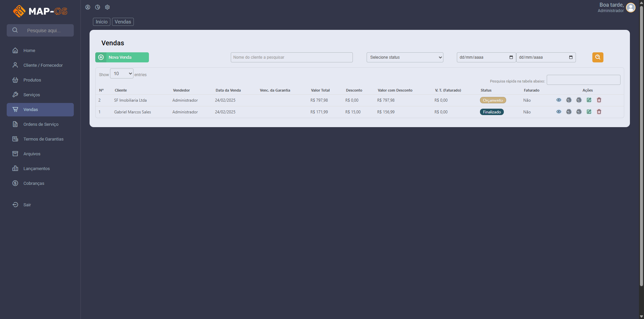Sort table by Desconto column header

click(x=354, y=90)
